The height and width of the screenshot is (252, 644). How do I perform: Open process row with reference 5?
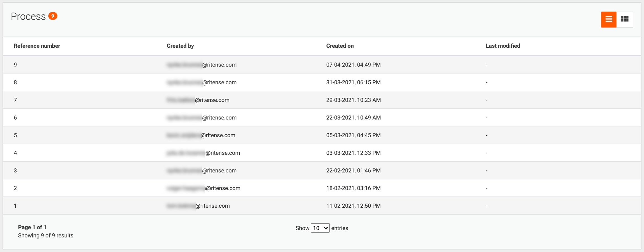(15, 135)
